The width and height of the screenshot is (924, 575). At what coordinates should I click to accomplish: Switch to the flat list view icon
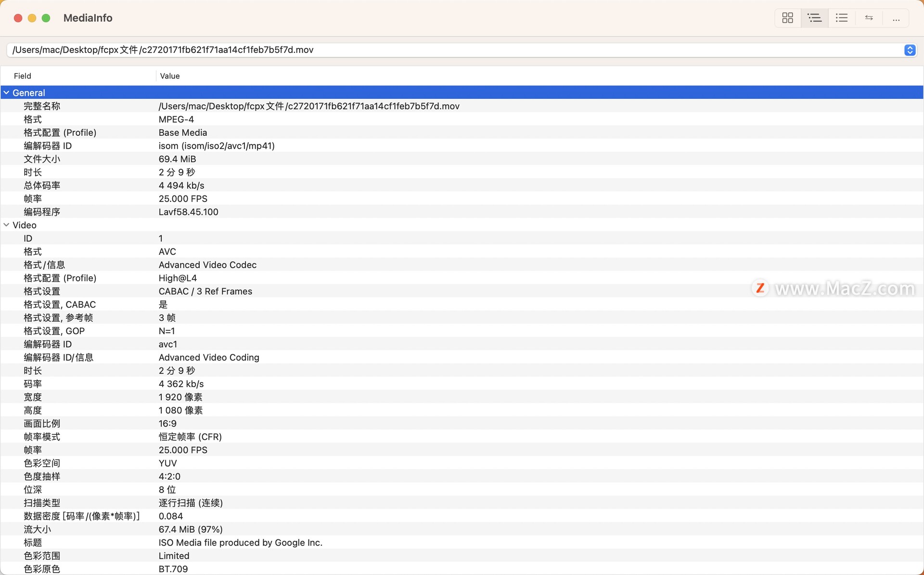(841, 18)
